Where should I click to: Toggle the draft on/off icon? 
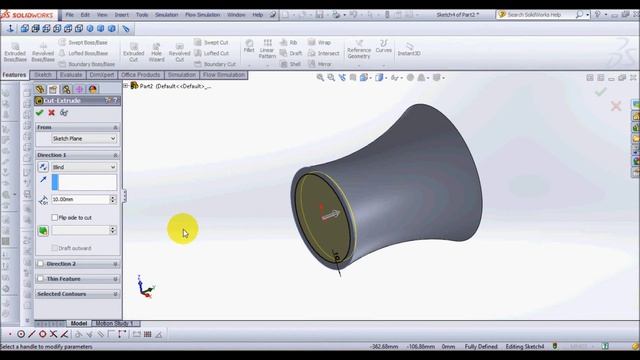[43, 231]
